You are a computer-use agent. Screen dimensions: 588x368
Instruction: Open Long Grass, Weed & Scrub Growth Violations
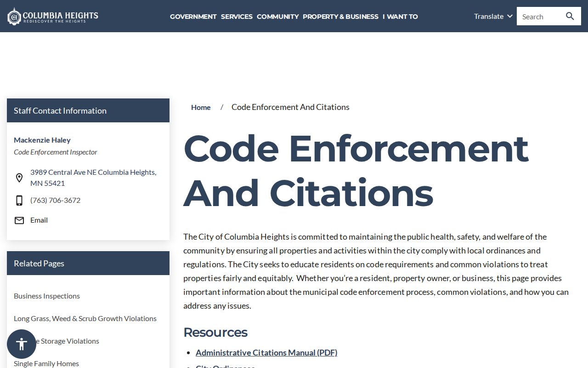(x=85, y=319)
